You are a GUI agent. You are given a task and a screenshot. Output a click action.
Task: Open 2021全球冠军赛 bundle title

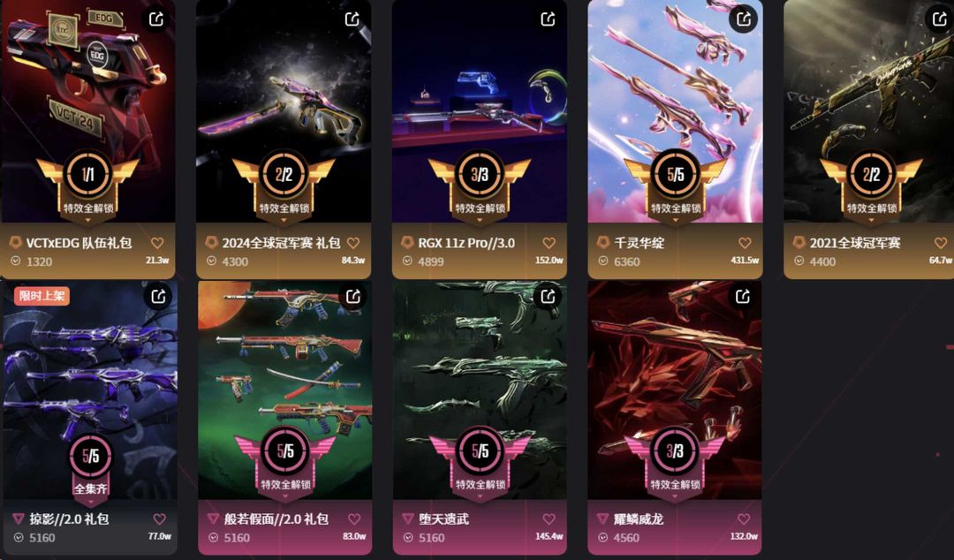pyautogui.click(x=855, y=243)
